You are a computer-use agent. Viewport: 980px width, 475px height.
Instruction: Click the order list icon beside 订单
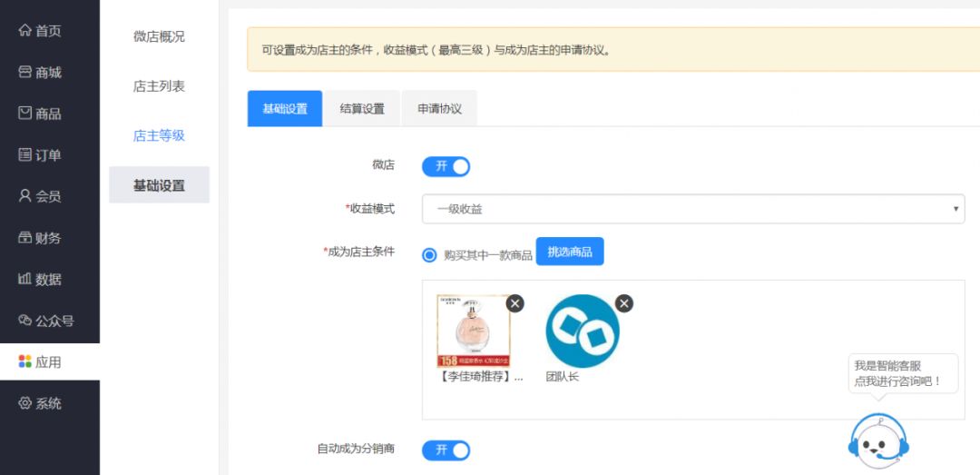coord(24,154)
